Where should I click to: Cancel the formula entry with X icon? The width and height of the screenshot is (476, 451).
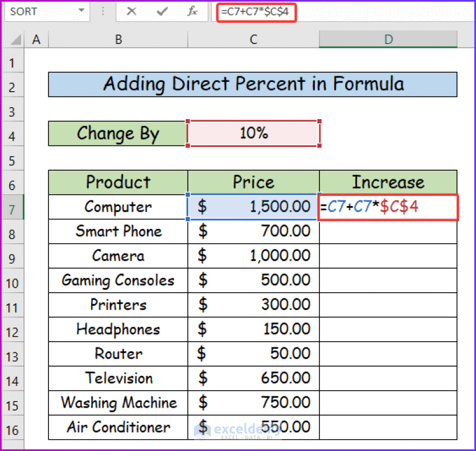131,12
